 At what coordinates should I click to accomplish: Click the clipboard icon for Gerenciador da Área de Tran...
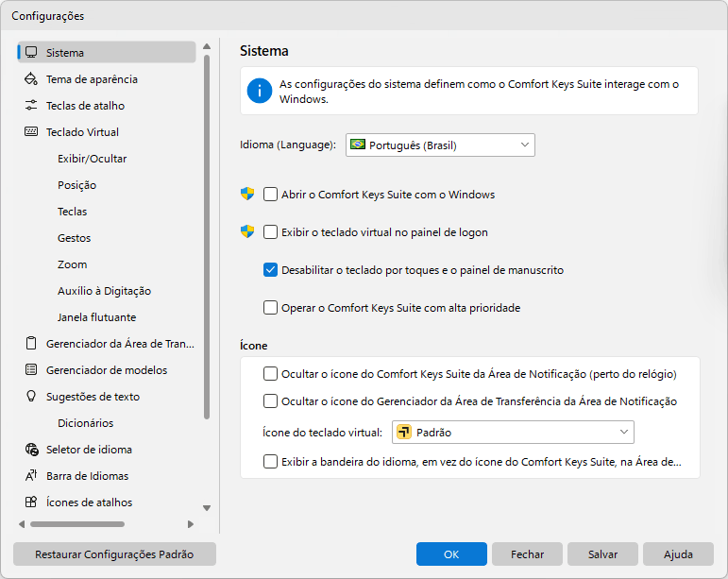pos(31,344)
